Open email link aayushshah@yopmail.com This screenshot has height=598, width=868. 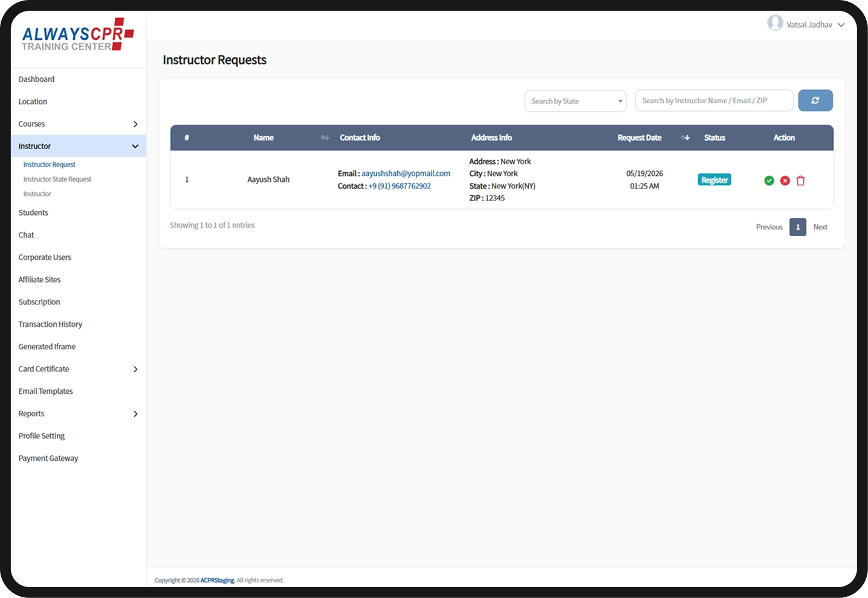coord(406,173)
